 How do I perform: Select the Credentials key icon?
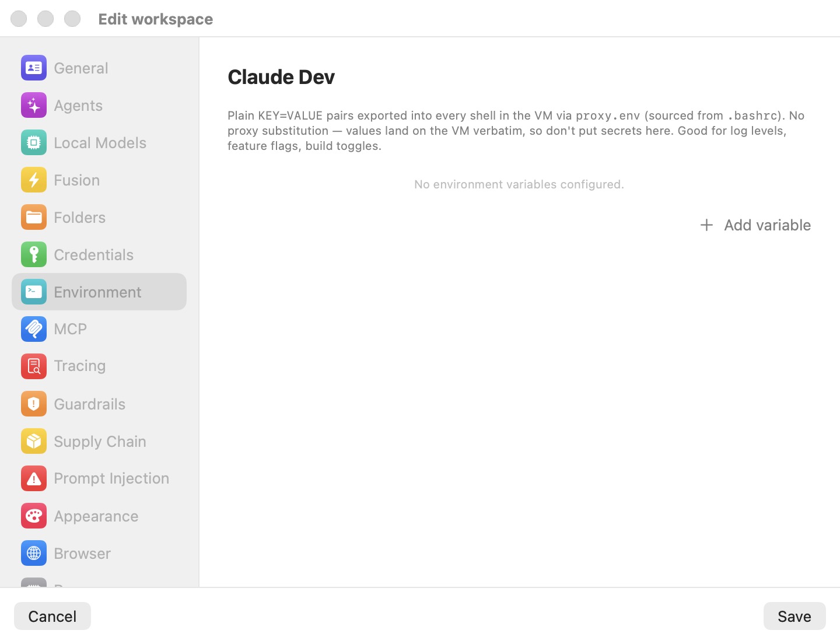(x=34, y=255)
